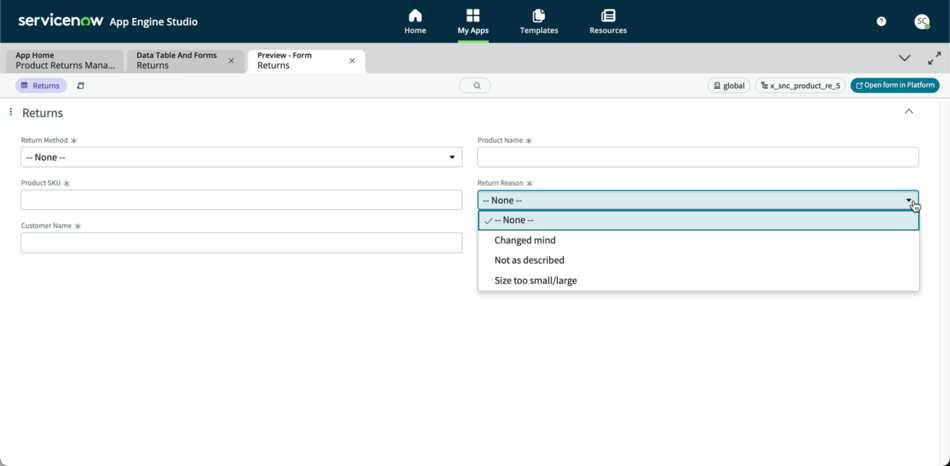
Task: Click the global scope pill
Action: pyautogui.click(x=729, y=85)
